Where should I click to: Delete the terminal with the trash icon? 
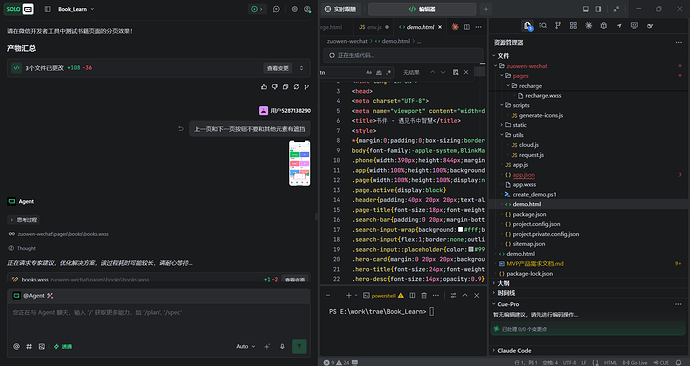coord(424,296)
